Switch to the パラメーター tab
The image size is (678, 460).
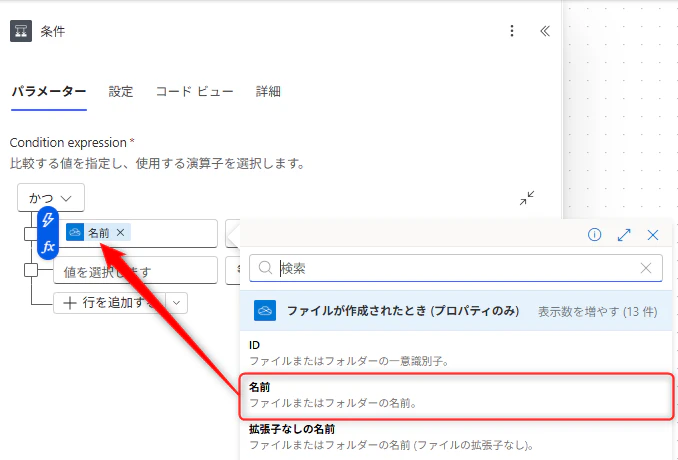[x=49, y=91]
